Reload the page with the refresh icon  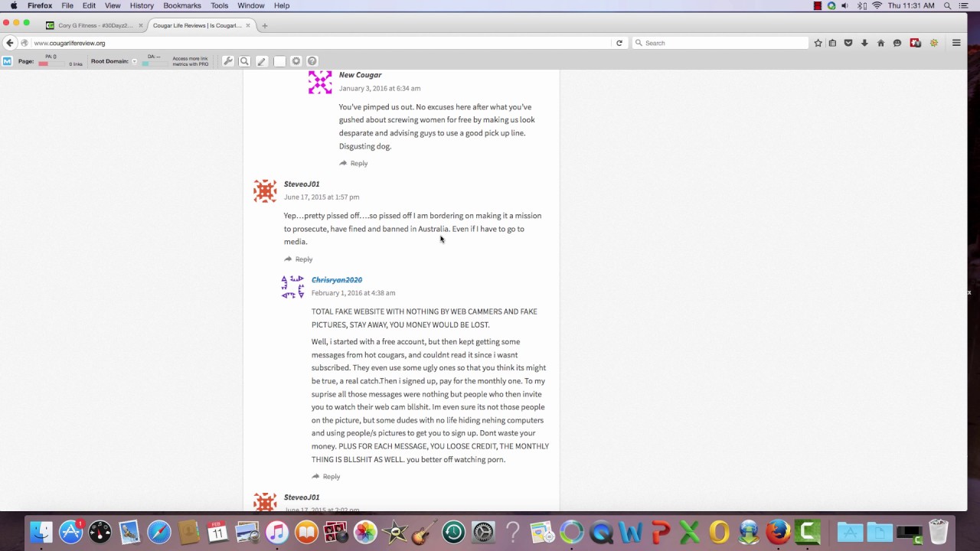(619, 43)
